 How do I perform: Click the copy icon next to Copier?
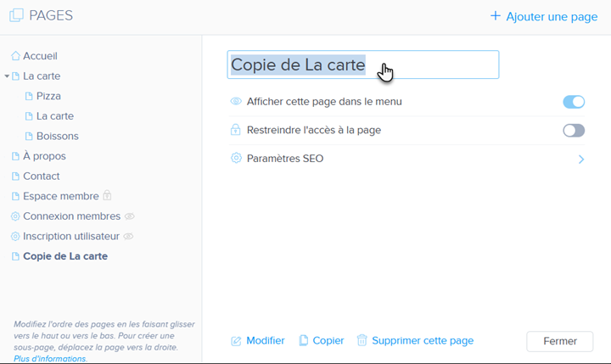point(304,340)
